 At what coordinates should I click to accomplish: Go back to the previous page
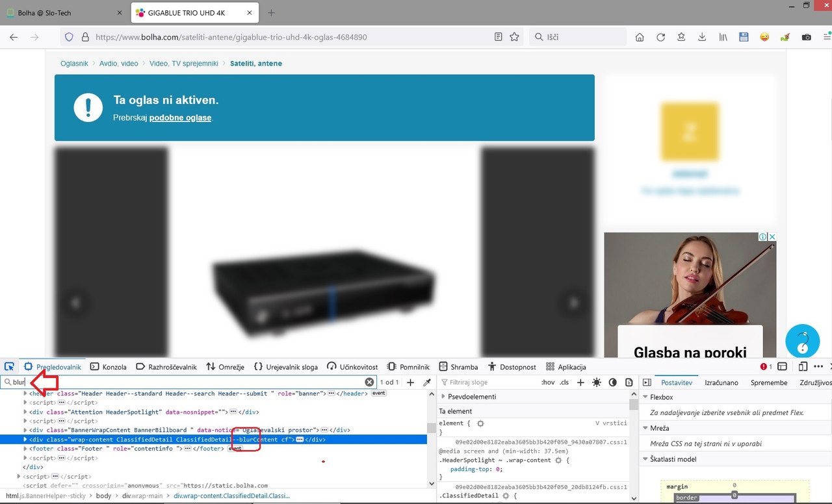(x=14, y=37)
